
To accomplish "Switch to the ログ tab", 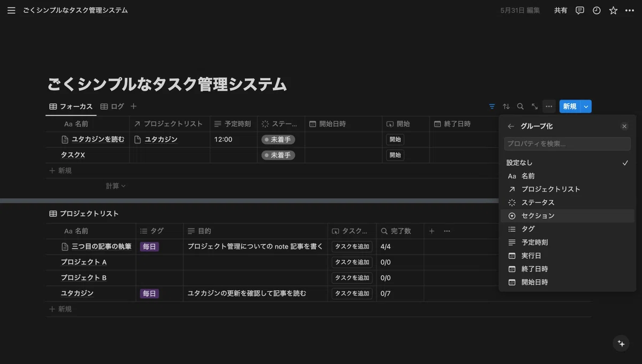I will tap(112, 106).
